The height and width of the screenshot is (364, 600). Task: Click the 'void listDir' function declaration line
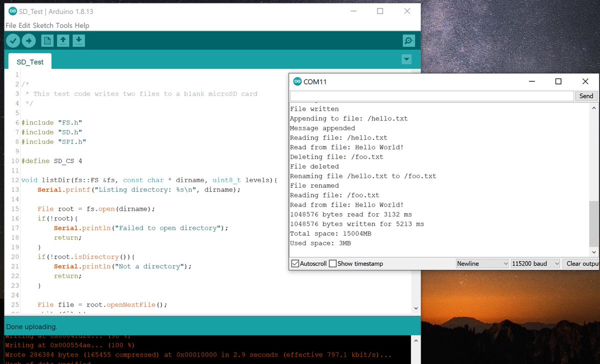click(x=148, y=180)
